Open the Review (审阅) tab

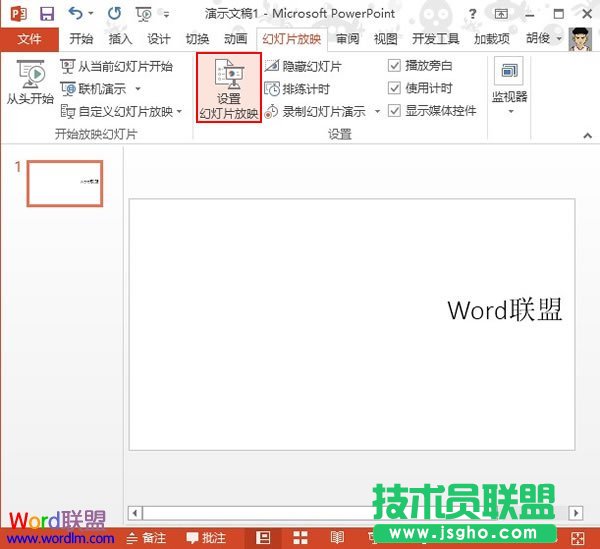point(347,39)
